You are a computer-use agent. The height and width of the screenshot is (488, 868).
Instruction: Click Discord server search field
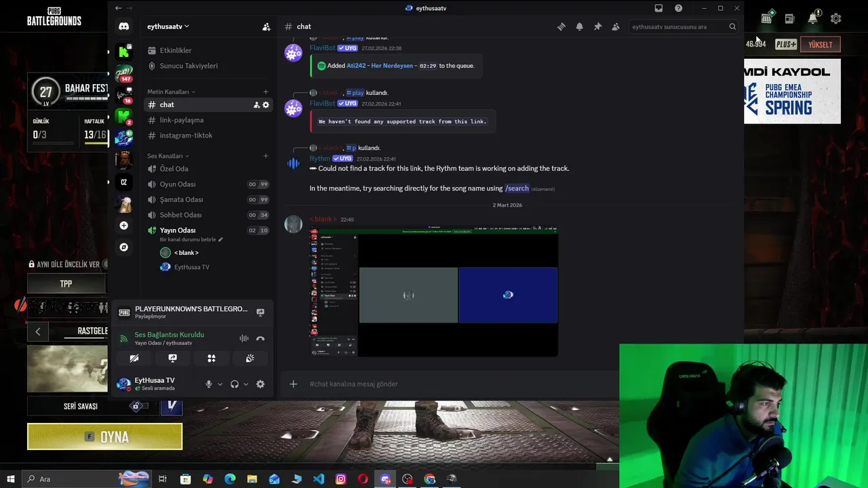click(x=683, y=27)
